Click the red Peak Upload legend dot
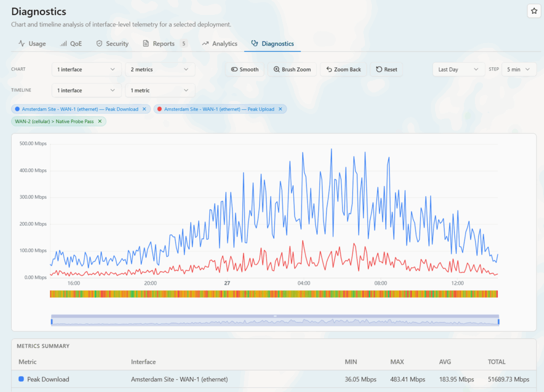Image resolution: width=544 pixels, height=392 pixels. point(160,109)
